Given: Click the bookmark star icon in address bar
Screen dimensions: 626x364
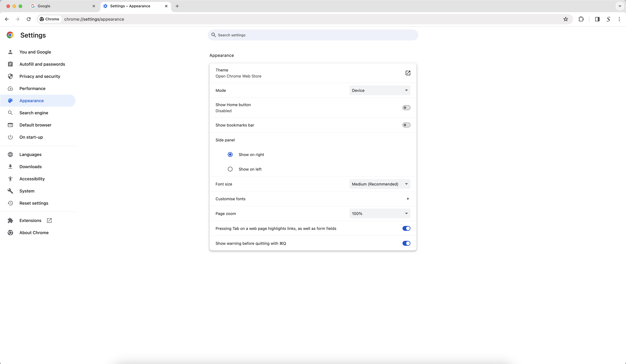Looking at the screenshot, I should (566, 19).
